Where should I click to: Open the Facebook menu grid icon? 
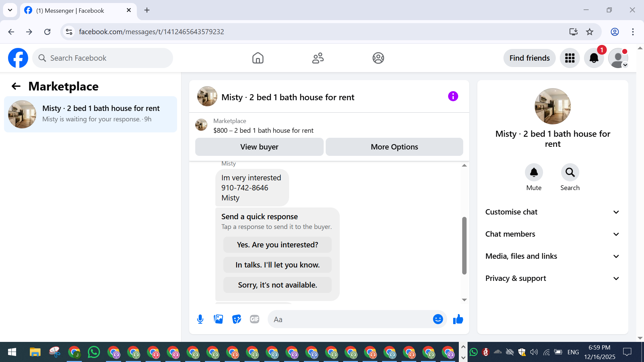click(x=570, y=58)
